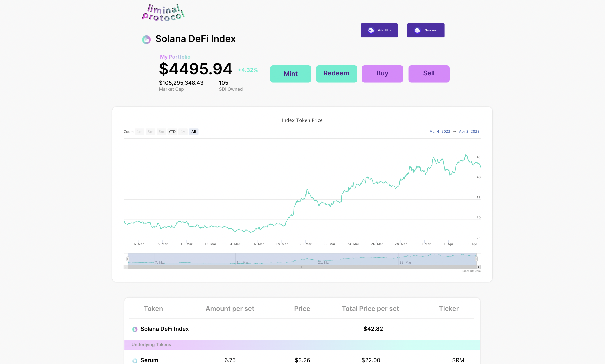Select the YTD zoom range
Screen dimensions: 605x364
pyautogui.click(x=172, y=132)
